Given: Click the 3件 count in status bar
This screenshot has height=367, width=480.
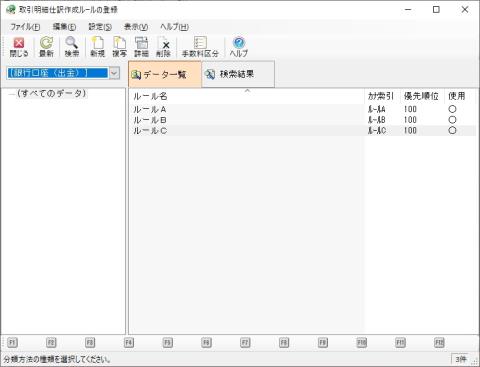Looking at the screenshot, I should pyautogui.click(x=461, y=359).
